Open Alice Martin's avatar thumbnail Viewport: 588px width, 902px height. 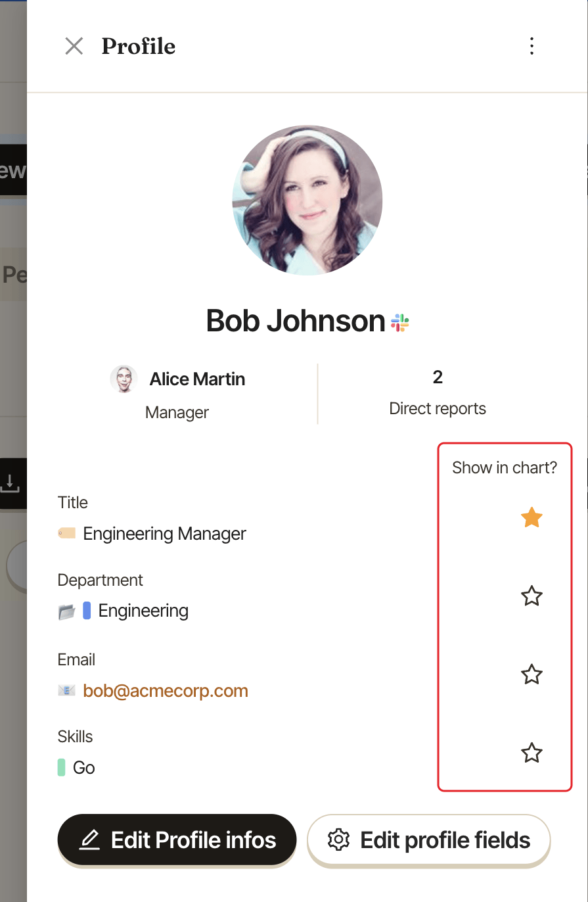pyautogui.click(x=124, y=379)
